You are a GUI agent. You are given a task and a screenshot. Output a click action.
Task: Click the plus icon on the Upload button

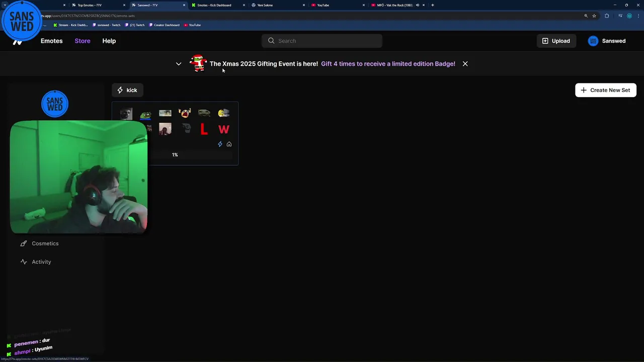[x=545, y=41]
